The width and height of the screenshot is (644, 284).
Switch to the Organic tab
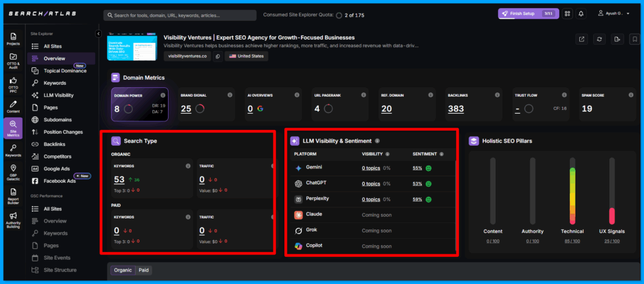[123, 270]
